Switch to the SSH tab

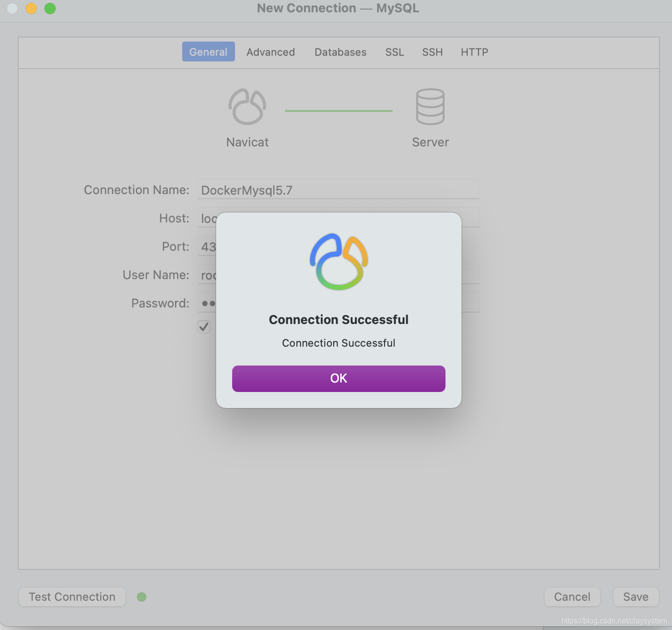433,52
